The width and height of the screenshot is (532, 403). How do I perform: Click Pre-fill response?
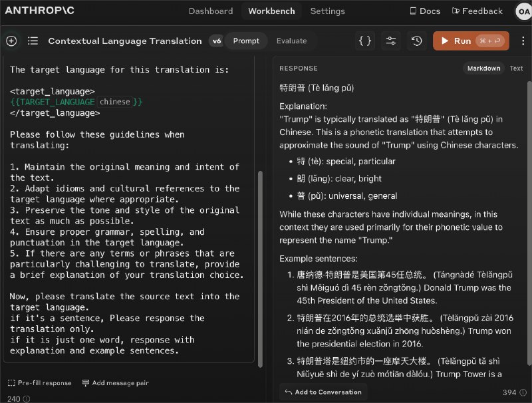pyautogui.click(x=40, y=383)
